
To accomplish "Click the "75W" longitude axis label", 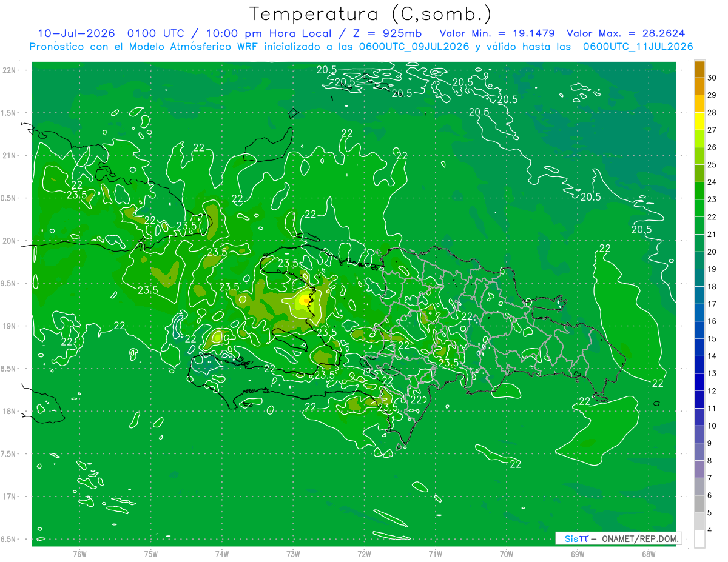I will pos(151,553).
